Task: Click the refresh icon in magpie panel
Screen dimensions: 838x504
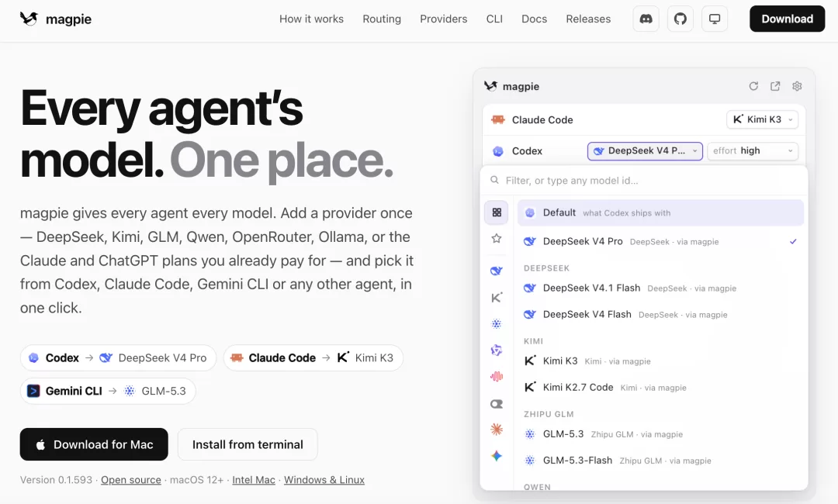Action: coord(753,86)
